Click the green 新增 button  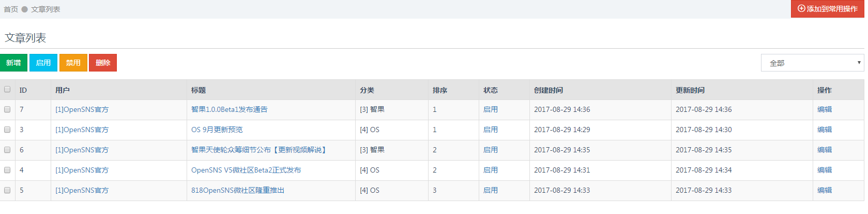coord(13,63)
